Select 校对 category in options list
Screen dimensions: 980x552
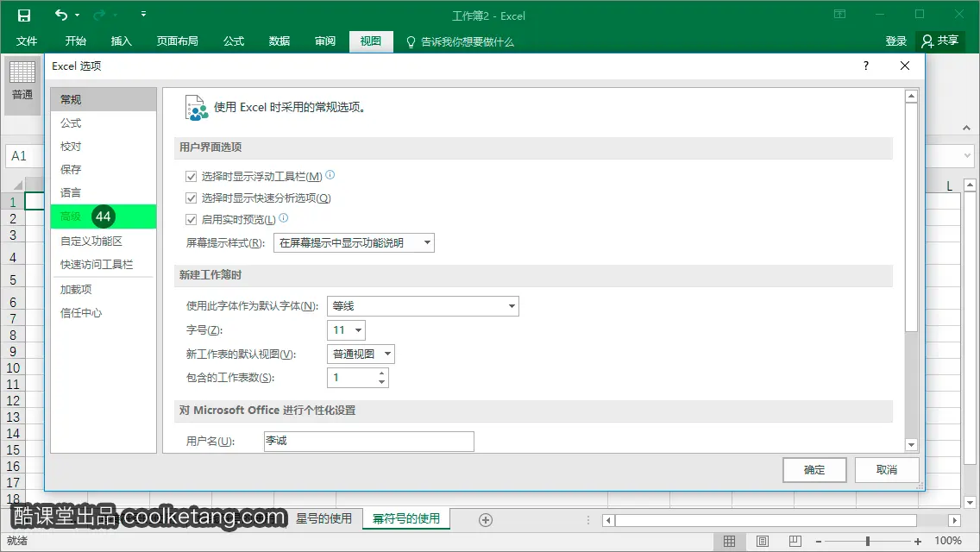click(104, 147)
